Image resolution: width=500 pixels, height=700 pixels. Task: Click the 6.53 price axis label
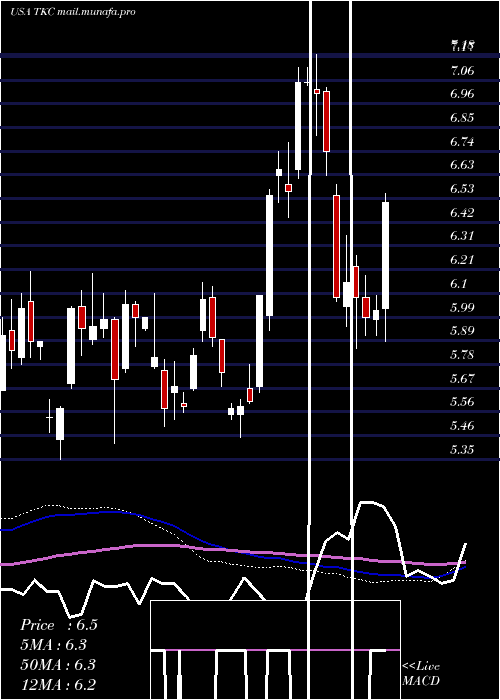pos(462,188)
